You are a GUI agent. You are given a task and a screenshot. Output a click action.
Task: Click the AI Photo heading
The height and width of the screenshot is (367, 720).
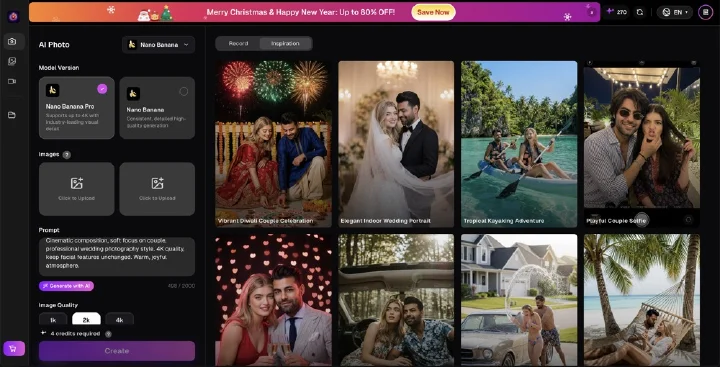pyautogui.click(x=54, y=45)
